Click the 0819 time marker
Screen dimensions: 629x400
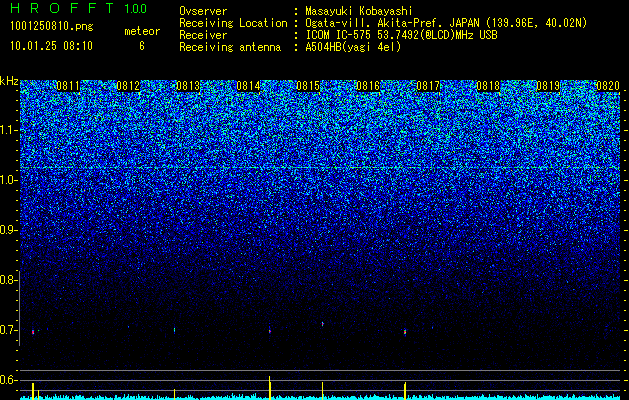(x=548, y=86)
